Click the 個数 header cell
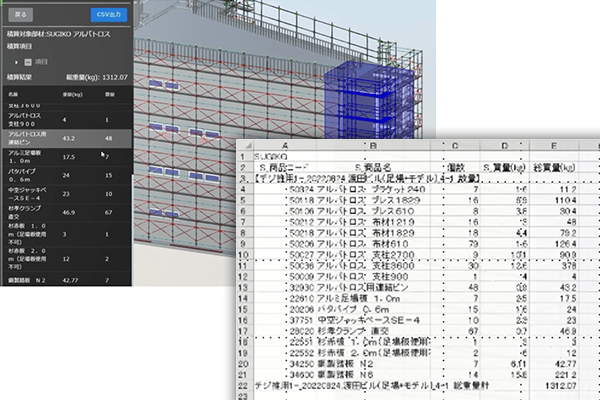The width and height of the screenshot is (600, 400). point(455,168)
